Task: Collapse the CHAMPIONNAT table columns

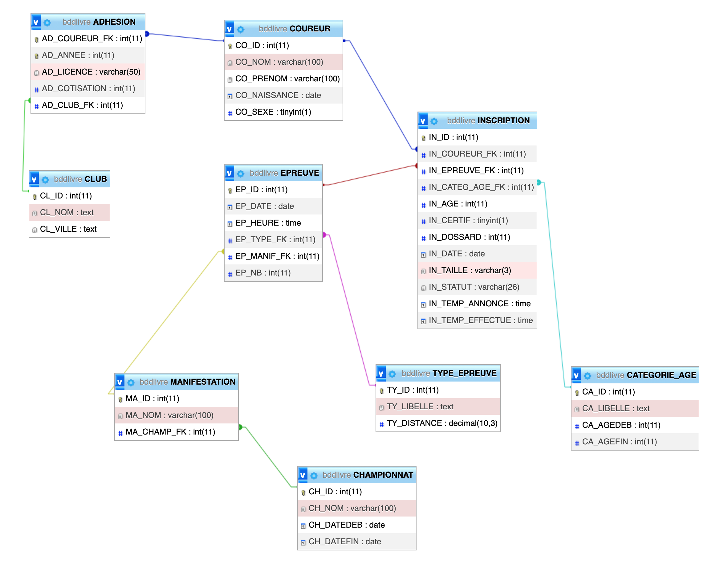Action: 303,476
